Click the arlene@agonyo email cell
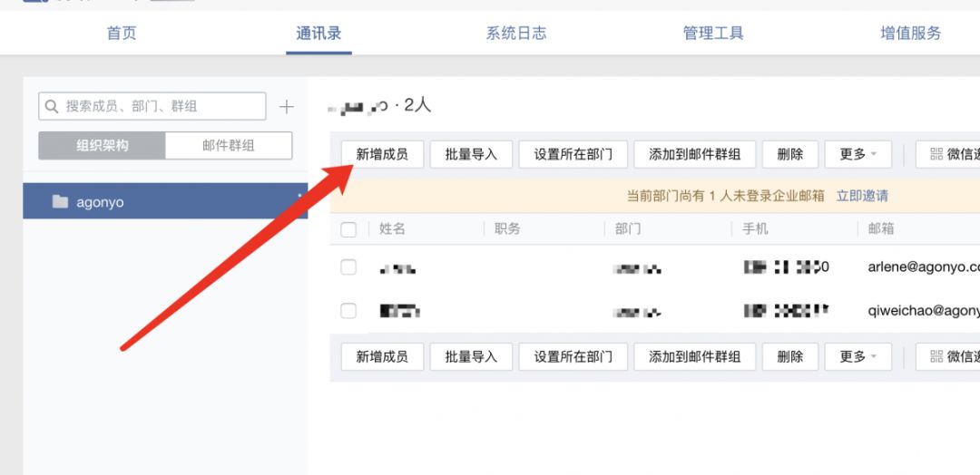Screen dimensions: 980x475 pyautogui.click(x=924, y=267)
